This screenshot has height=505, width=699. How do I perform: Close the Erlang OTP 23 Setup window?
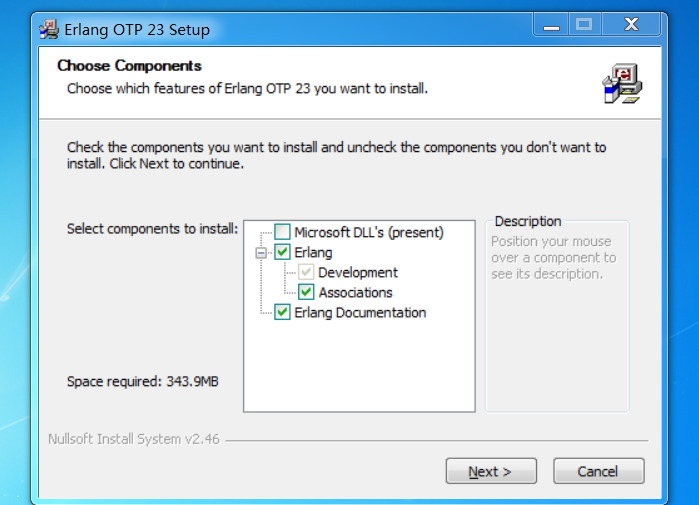coord(631,25)
